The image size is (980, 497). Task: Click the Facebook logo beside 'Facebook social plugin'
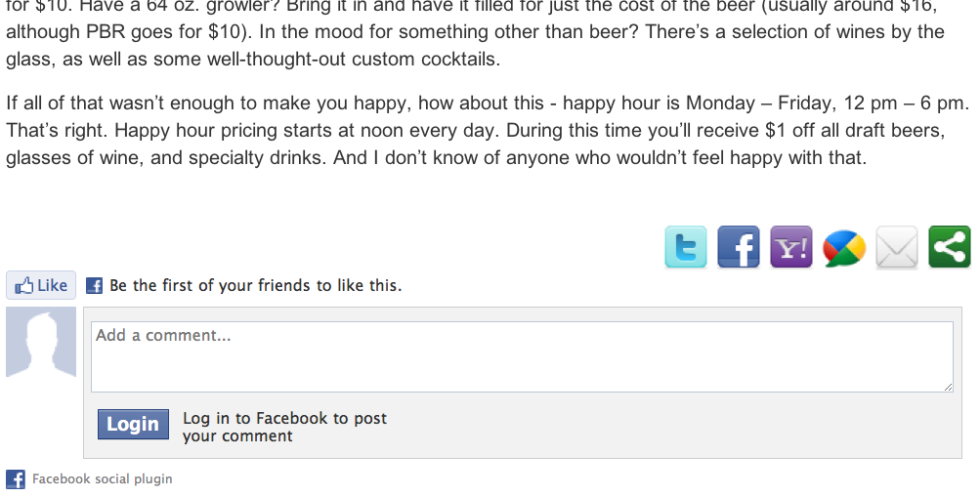click(16, 479)
